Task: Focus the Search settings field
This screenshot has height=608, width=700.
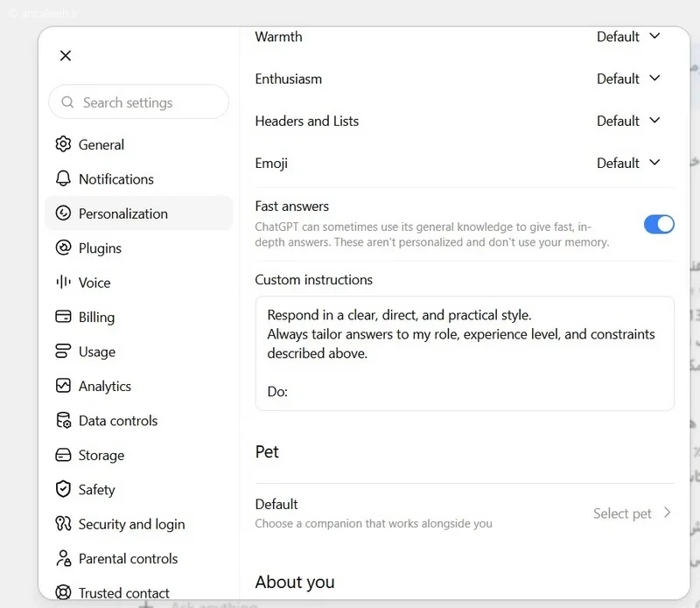Action: (x=138, y=102)
